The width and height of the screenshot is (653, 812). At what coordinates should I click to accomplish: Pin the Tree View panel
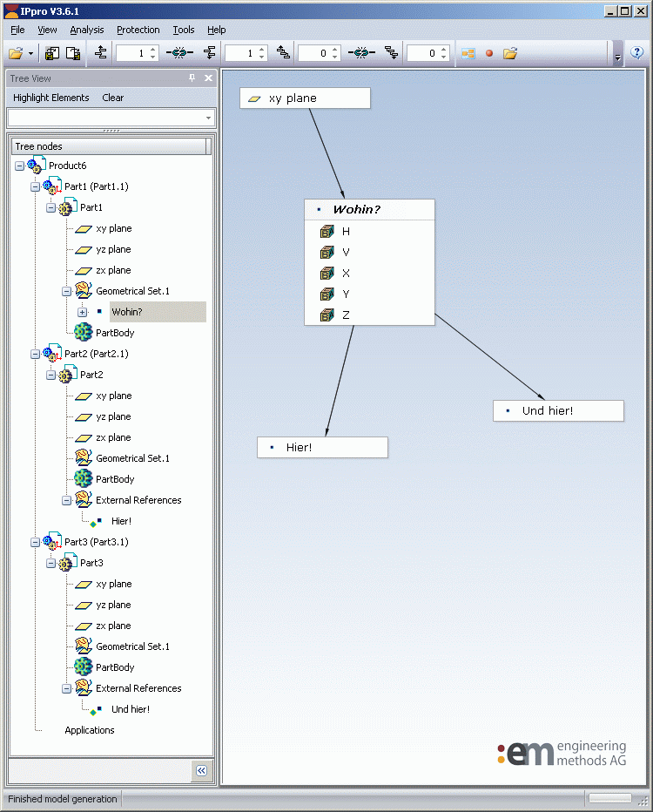coord(192,78)
